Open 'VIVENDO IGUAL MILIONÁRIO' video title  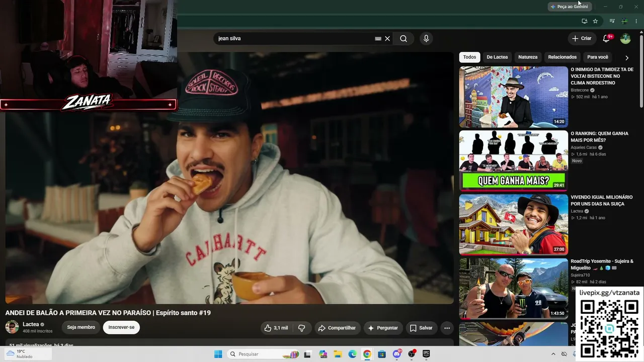[x=602, y=201]
